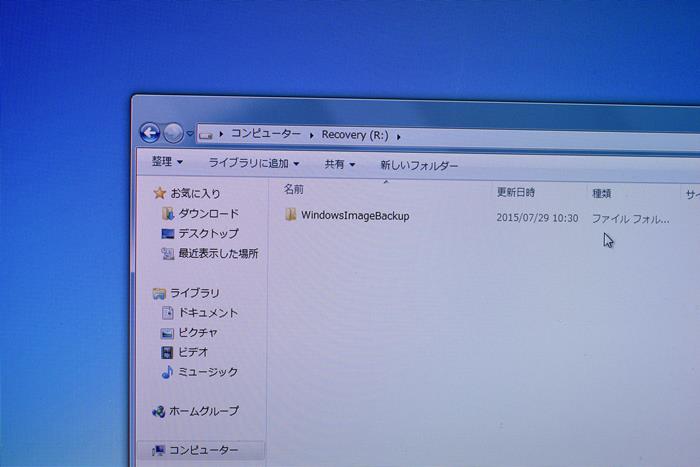
Task: Open the 整理 toolbar menu
Action: pos(167,161)
